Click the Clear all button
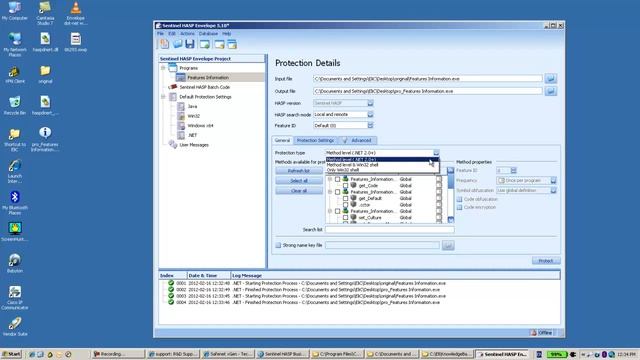This screenshot has width=640, height=360. click(299, 191)
